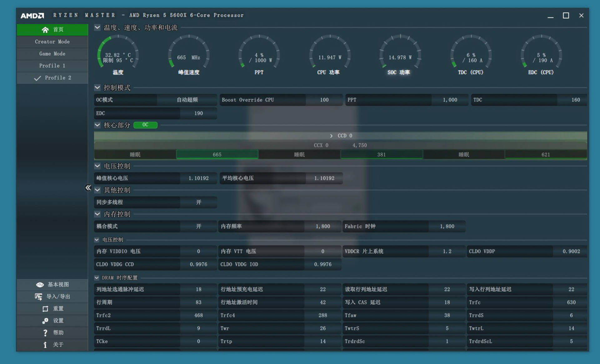Open 基本视图 basic view
Image resolution: width=600 pixels, height=364 pixels.
[52, 285]
